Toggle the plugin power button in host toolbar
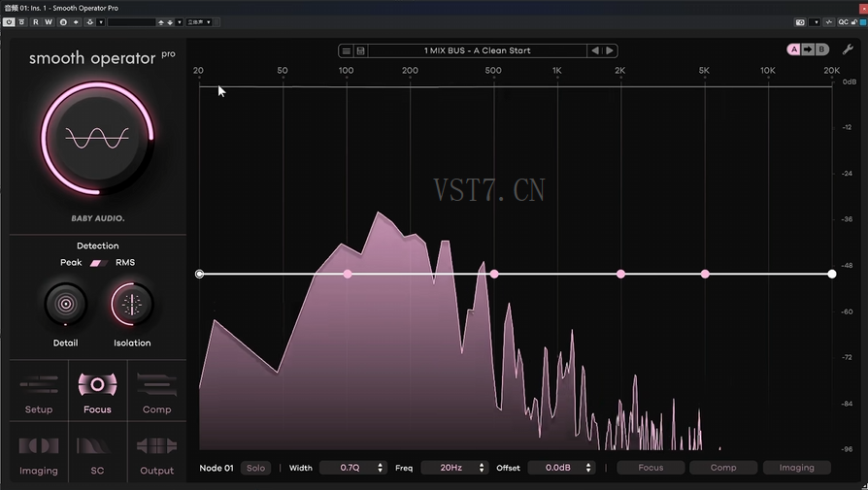 tap(9, 22)
